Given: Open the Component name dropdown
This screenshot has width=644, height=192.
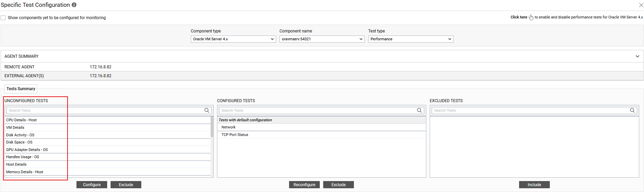Looking at the screenshot, I should [x=322, y=39].
